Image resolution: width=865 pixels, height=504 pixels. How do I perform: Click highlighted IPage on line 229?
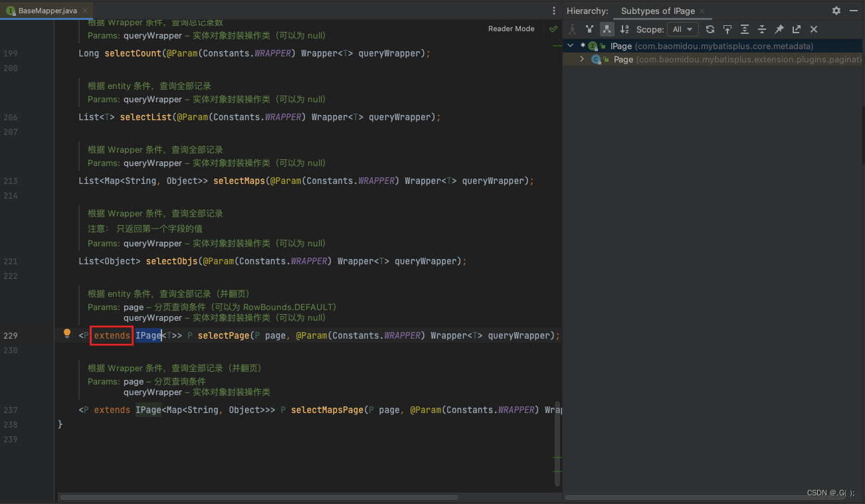[148, 335]
